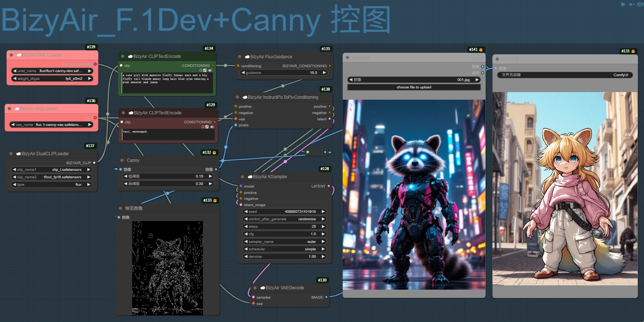Collapse the BizyAir DualCLIPLoader node via its dot

11,154
